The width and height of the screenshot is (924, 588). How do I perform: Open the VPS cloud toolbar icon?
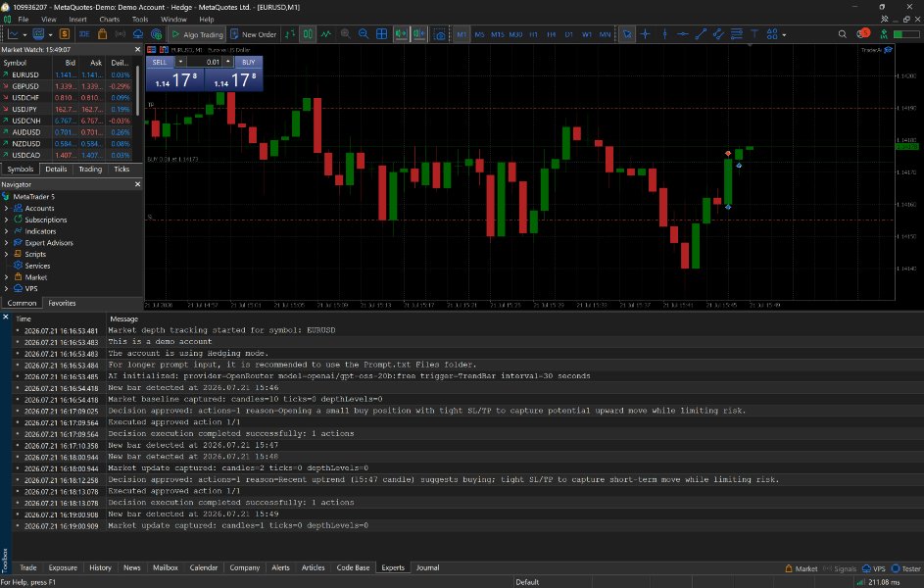click(138, 34)
